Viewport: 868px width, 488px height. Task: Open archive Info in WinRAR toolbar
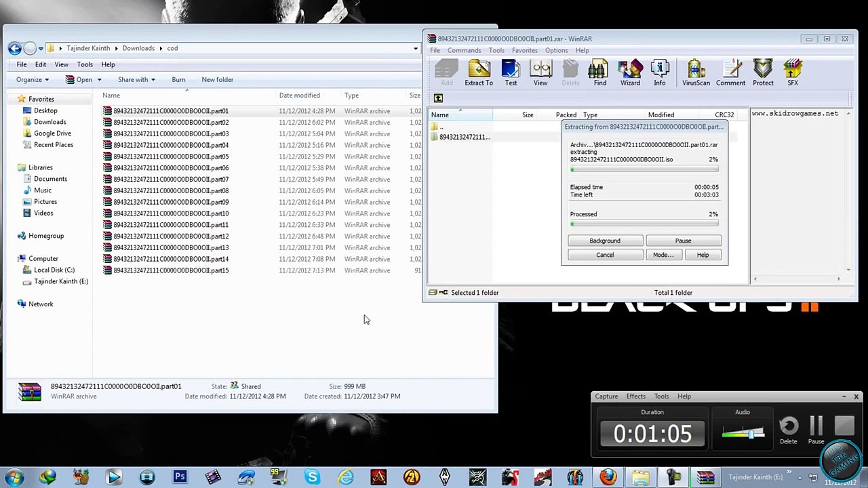click(660, 73)
